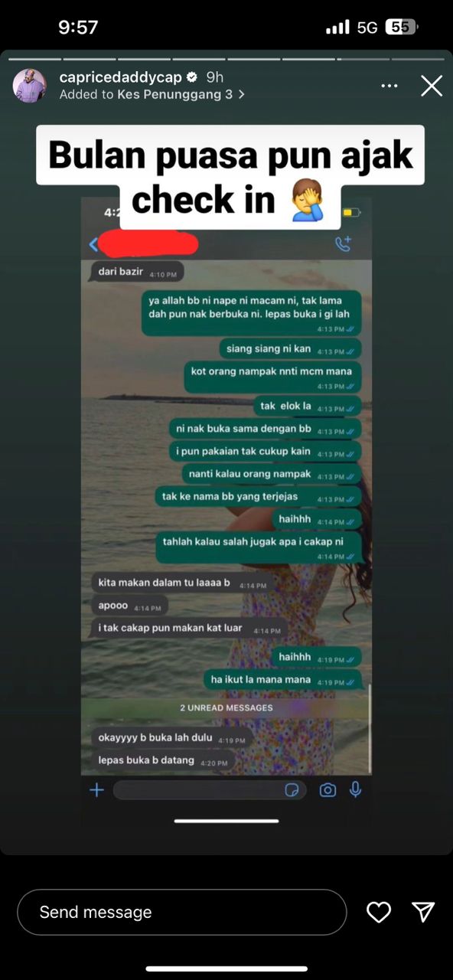Expand the highlight chevron after Kes Penunggang 3
The image size is (453, 980).
click(241, 94)
